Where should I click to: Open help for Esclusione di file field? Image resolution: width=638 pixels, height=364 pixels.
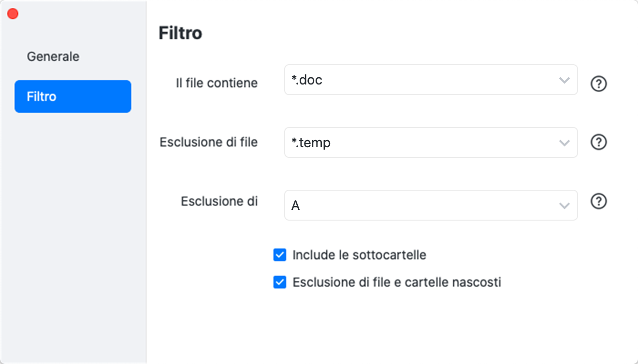pyautogui.click(x=598, y=142)
